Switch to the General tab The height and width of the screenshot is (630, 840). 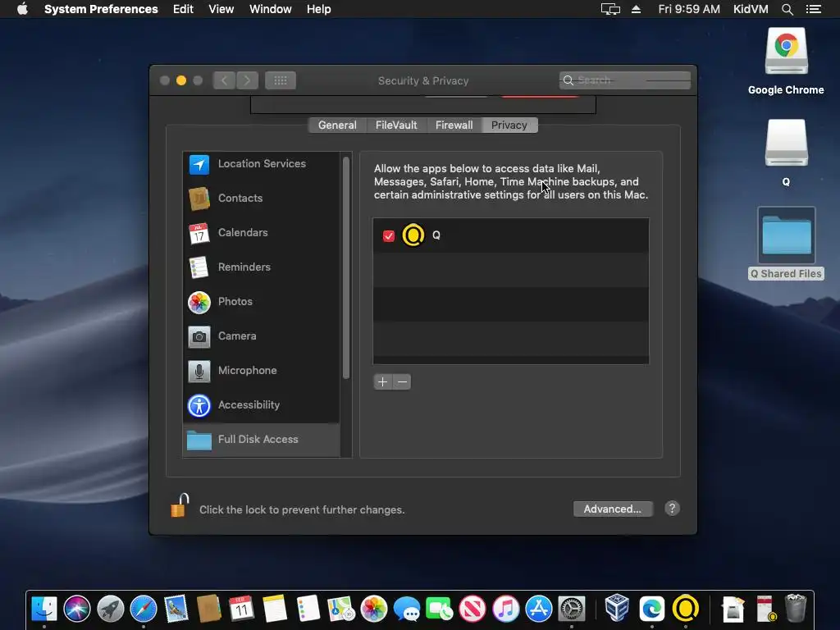pos(337,126)
